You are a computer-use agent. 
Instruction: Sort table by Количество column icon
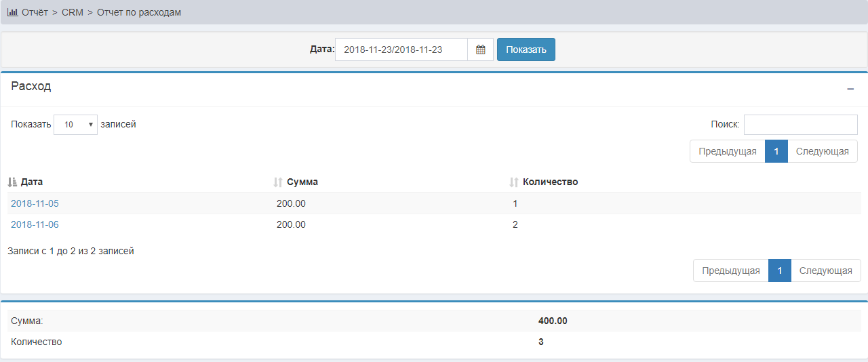tap(514, 182)
